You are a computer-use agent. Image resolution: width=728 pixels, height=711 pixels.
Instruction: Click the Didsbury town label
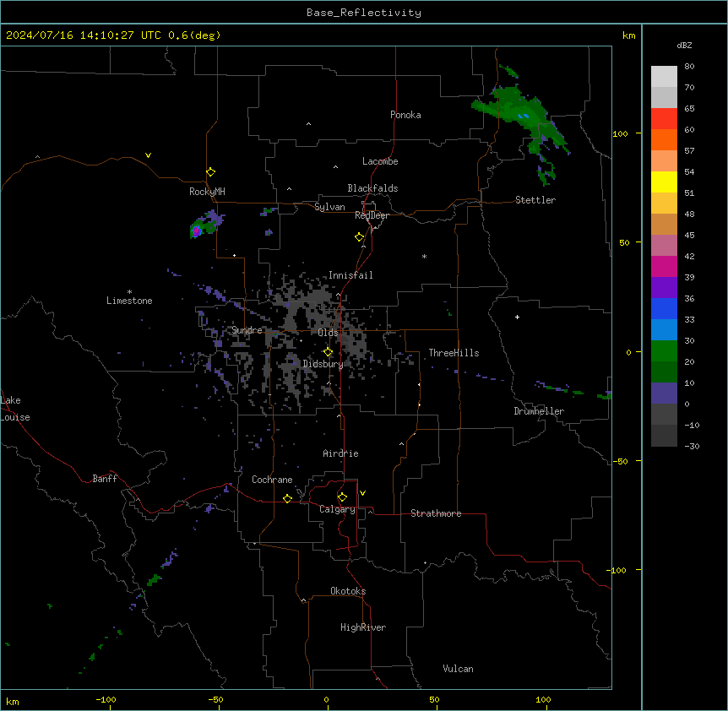[x=323, y=364]
